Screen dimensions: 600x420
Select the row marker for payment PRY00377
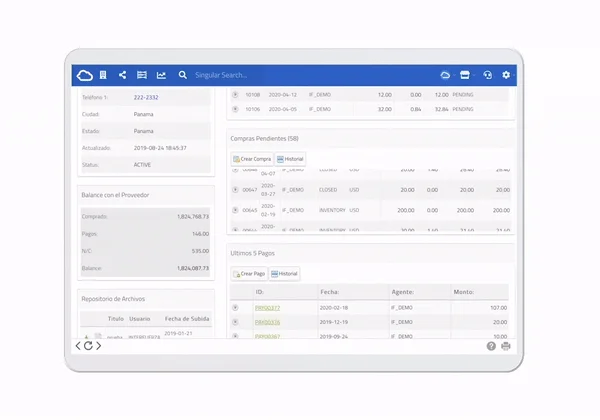pos(235,308)
